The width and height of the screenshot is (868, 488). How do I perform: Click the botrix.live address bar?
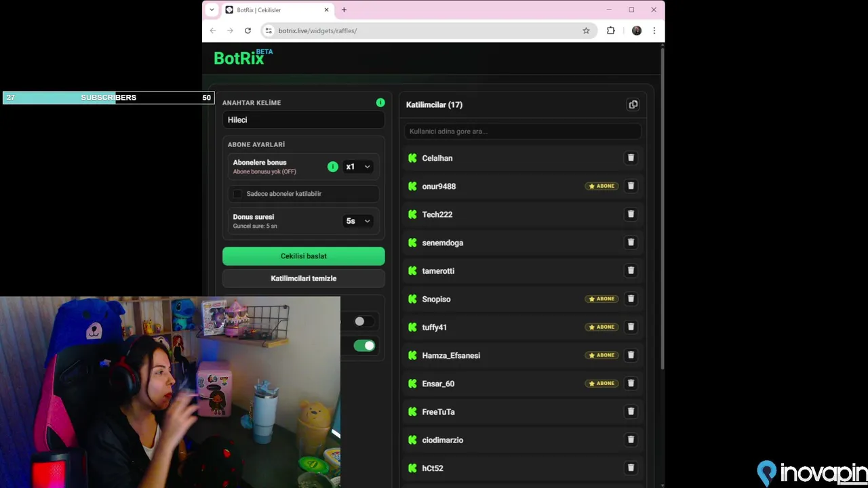point(429,30)
